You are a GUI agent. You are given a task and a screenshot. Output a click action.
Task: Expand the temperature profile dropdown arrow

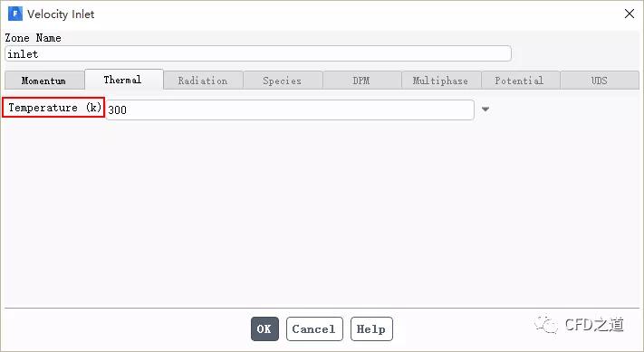point(485,109)
